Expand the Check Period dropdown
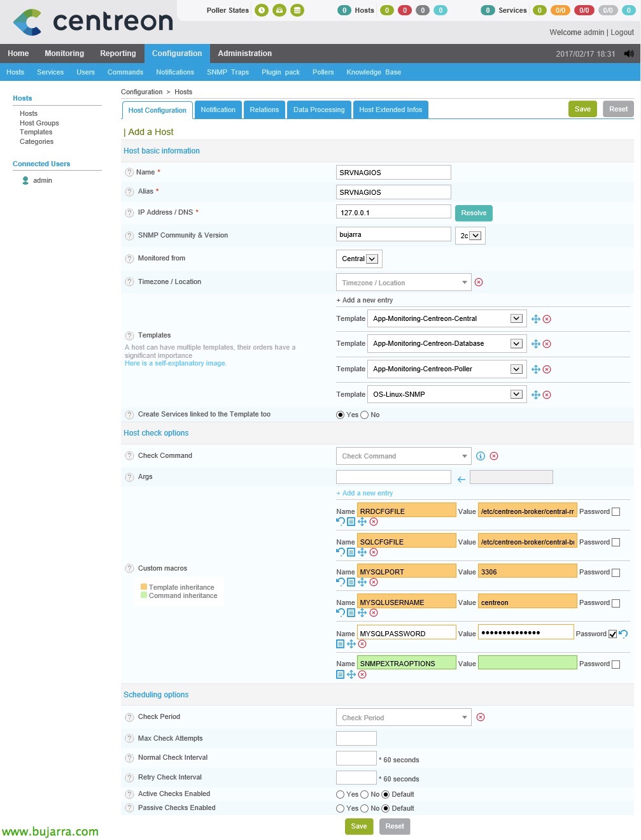This screenshot has height=840, width=641. [403, 718]
